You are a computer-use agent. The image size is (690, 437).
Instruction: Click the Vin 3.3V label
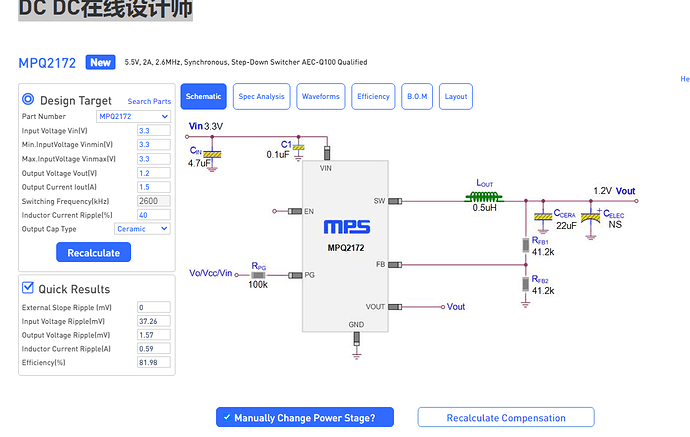pyautogui.click(x=206, y=126)
